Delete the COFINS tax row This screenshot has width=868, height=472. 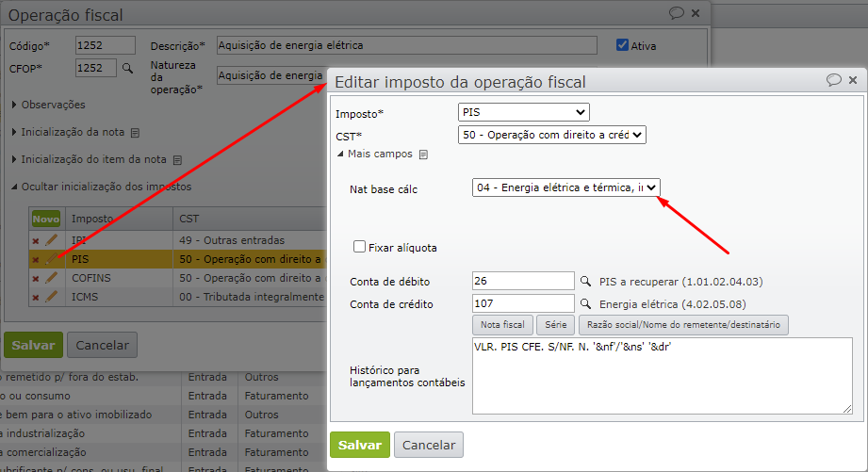click(36, 278)
